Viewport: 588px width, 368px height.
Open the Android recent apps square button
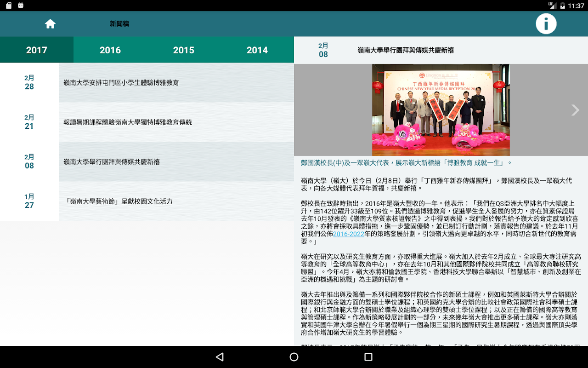368,357
